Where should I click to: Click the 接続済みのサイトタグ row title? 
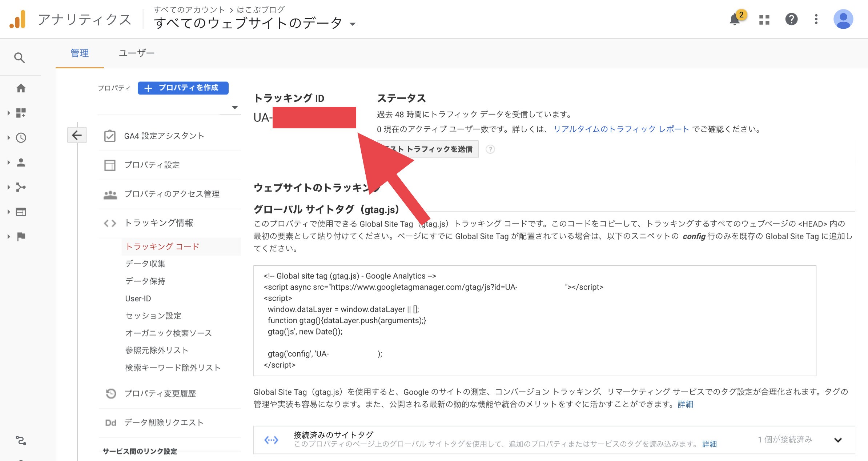pos(333,435)
